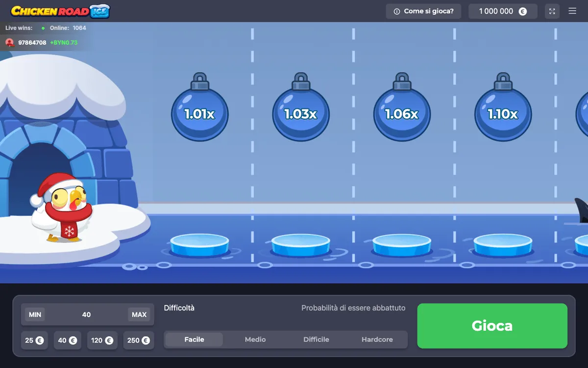Open the Come si gioca? help button
588x368 pixels.
pyautogui.click(x=423, y=11)
